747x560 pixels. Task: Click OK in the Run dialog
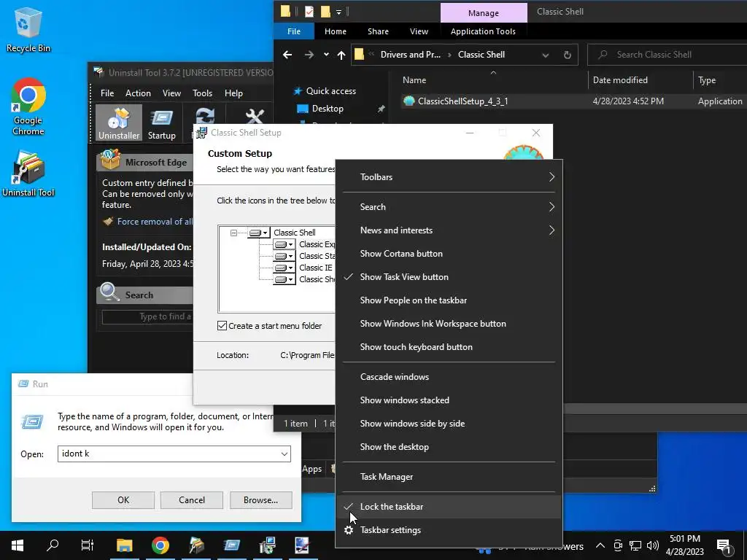click(123, 500)
